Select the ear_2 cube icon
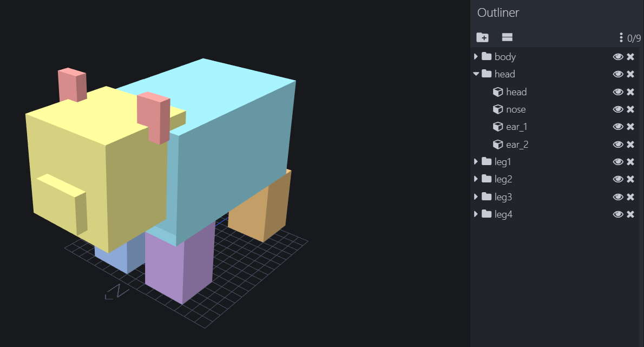This screenshot has height=347, width=644. (x=498, y=145)
